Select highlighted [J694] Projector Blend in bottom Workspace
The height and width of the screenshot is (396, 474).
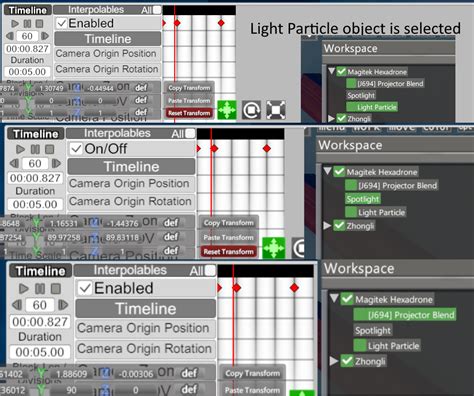(405, 315)
